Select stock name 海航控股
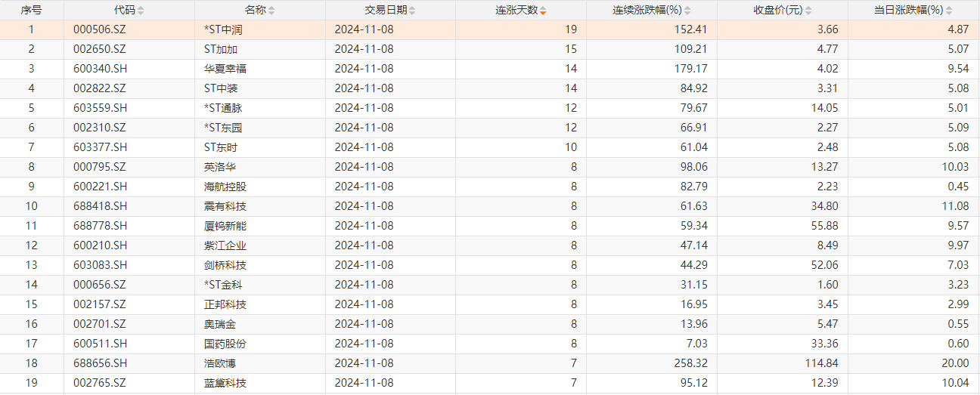The height and width of the screenshot is (395, 980). (225, 187)
